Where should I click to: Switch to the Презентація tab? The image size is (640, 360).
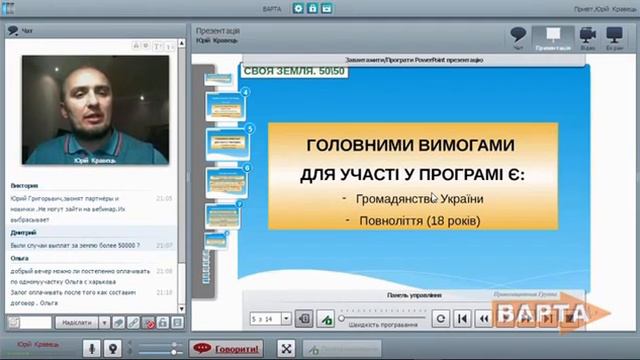tap(553, 38)
